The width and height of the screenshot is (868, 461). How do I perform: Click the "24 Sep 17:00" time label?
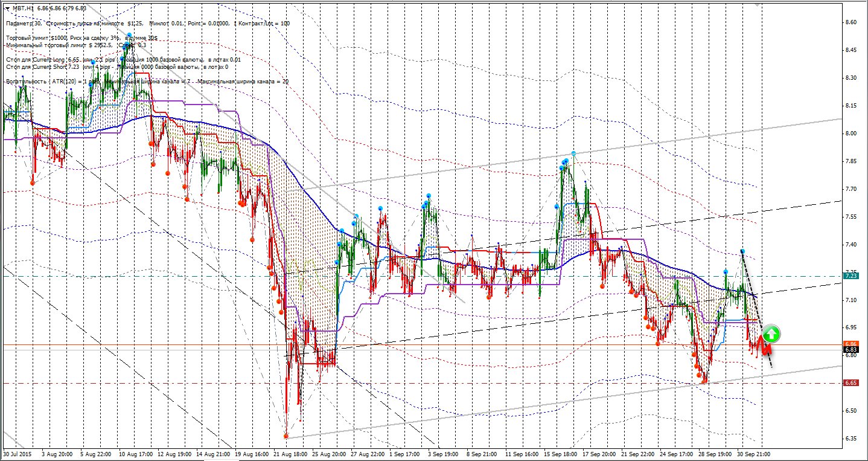(677, 453)
